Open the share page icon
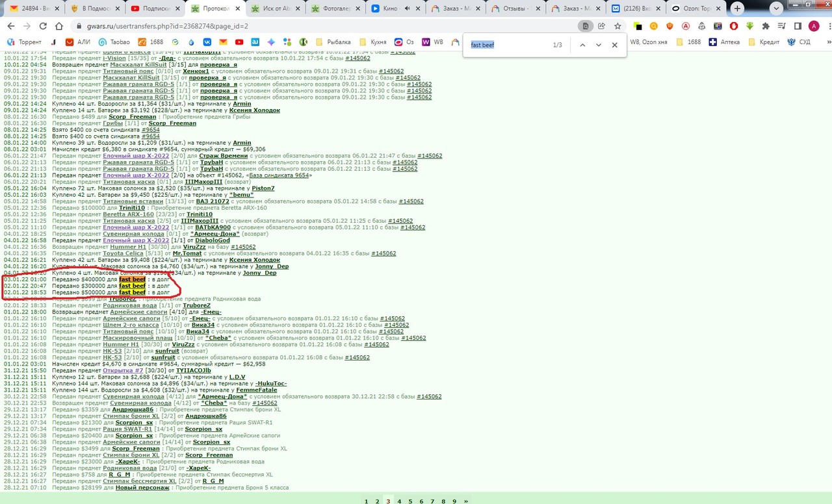 coord(602,26)
